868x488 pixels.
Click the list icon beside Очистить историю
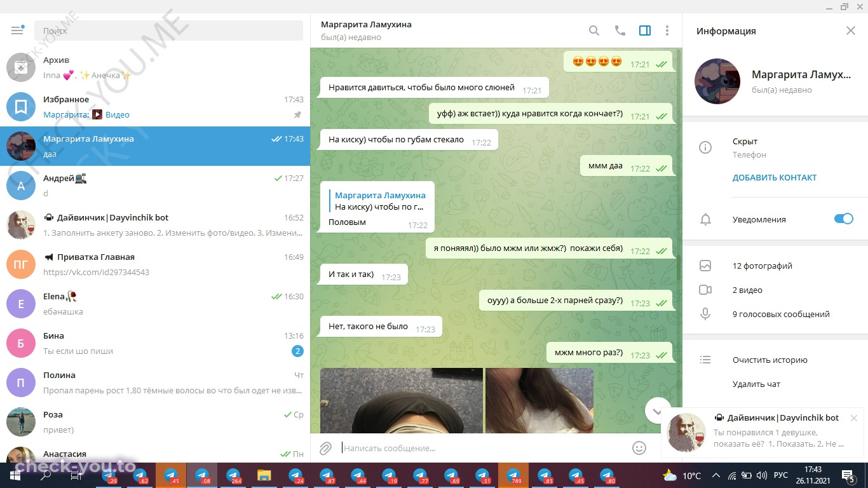pos(705,360)
